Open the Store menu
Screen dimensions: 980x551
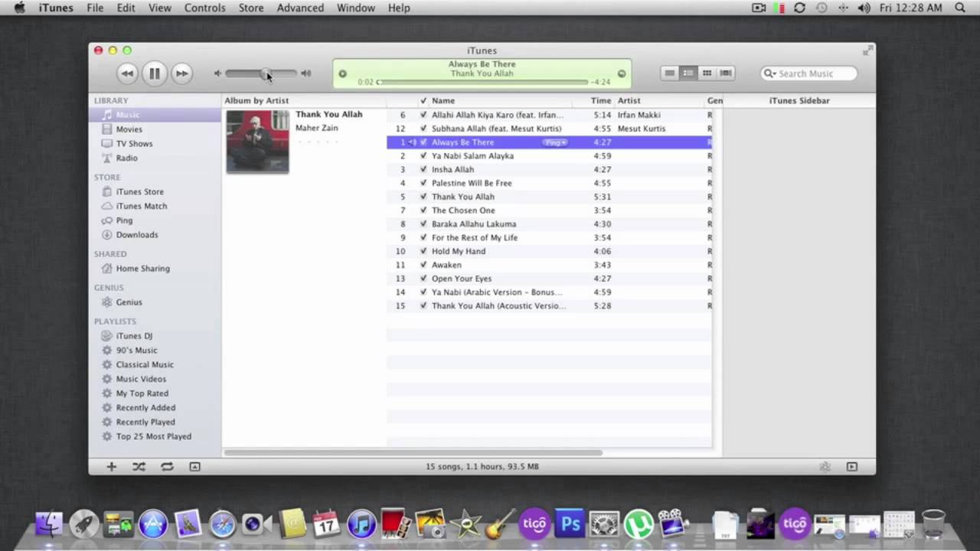pos(250,8)
